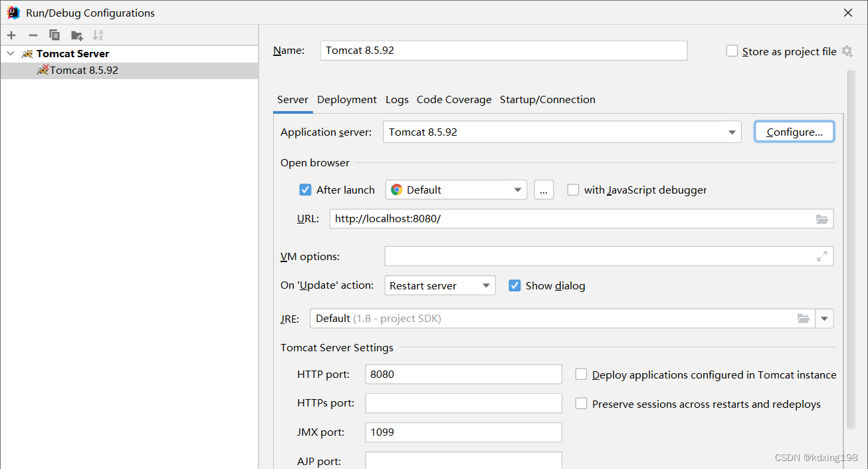Open the Default browser dropdown
This screenshot has height=469, width=868.
(x=518, y=190)
